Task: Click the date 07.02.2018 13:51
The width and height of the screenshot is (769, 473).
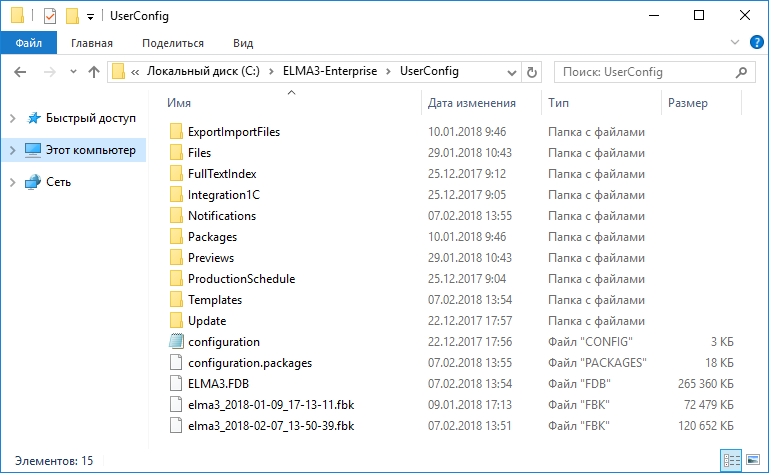Action: pos(469,426)
